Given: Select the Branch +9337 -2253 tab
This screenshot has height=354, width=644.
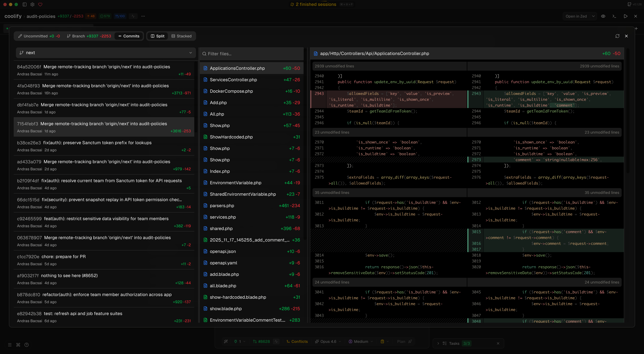Looking at the screenshot, I should pos(89,36).
